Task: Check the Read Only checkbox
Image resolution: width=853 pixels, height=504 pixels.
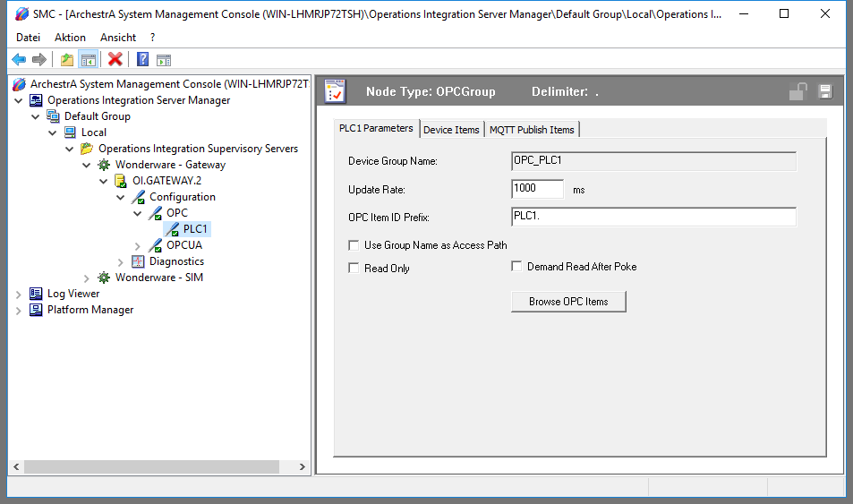Action: [354, 269]
